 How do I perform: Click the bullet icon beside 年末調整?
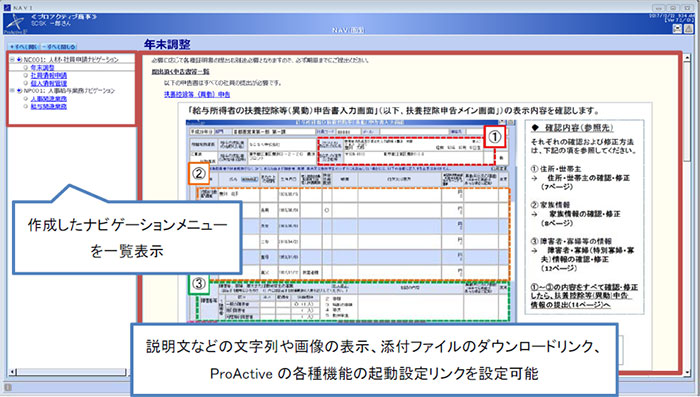click(26, 68)
